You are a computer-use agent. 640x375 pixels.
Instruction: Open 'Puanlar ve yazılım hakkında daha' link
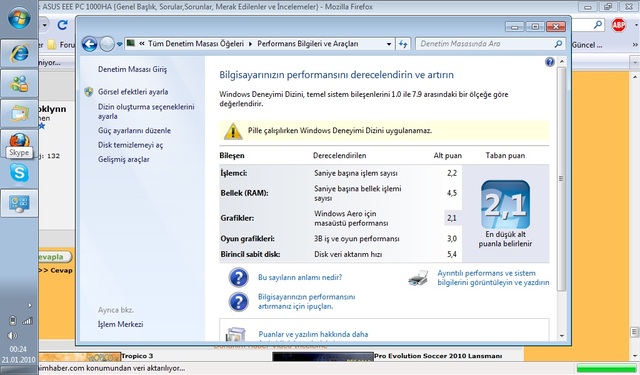point(313,334)
